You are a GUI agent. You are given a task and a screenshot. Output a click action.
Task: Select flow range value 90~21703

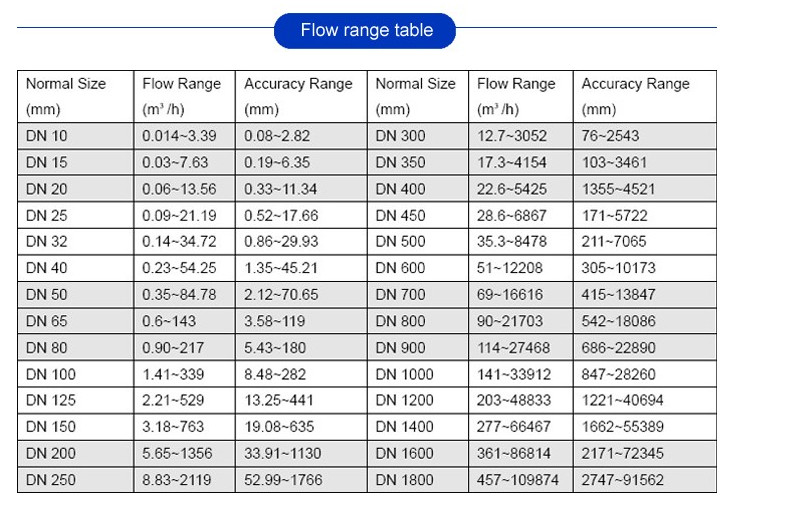click(x=513, y=321)
